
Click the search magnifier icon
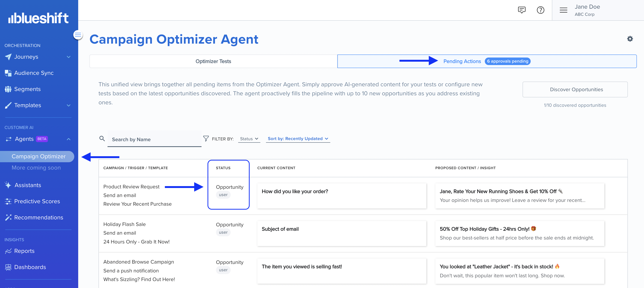pos(102,139)
